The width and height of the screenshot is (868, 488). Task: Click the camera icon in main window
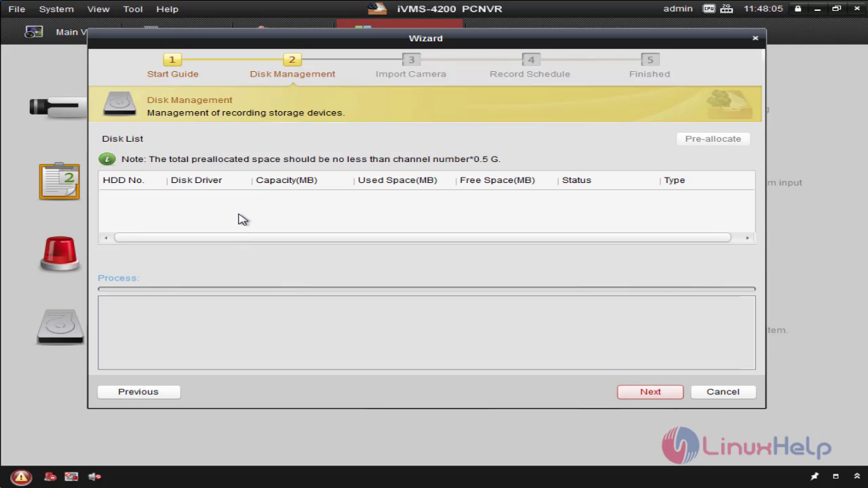tap(58, 107)
